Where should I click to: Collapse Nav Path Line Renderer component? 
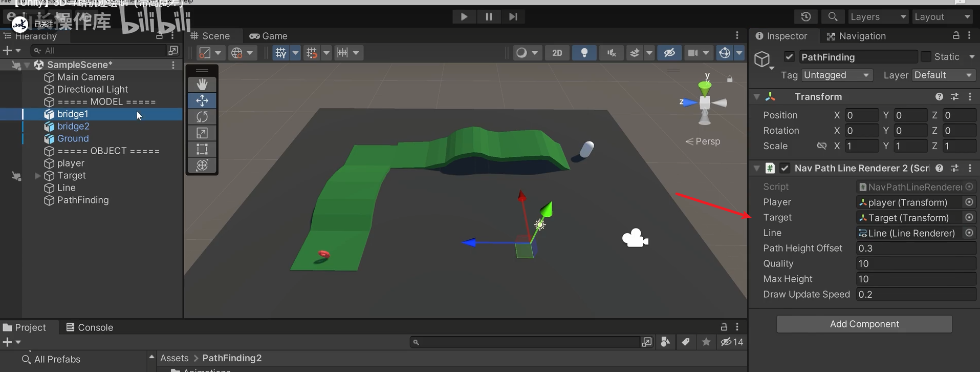tap(757, 168)
